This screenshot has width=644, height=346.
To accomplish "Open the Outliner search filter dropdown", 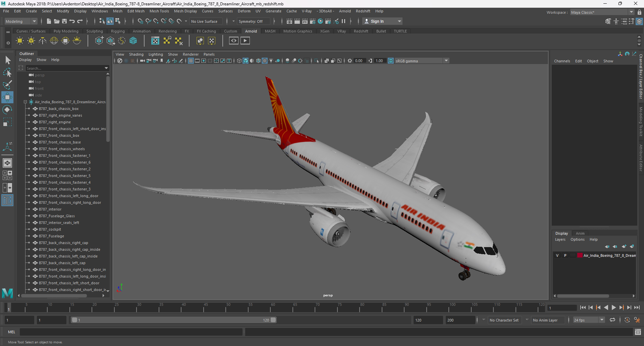I will pyautogui.click(x=106, y=68).
